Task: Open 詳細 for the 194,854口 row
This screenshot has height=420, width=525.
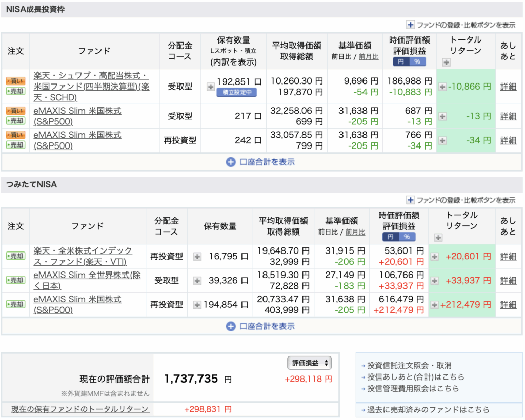Action: coord(508,304)
